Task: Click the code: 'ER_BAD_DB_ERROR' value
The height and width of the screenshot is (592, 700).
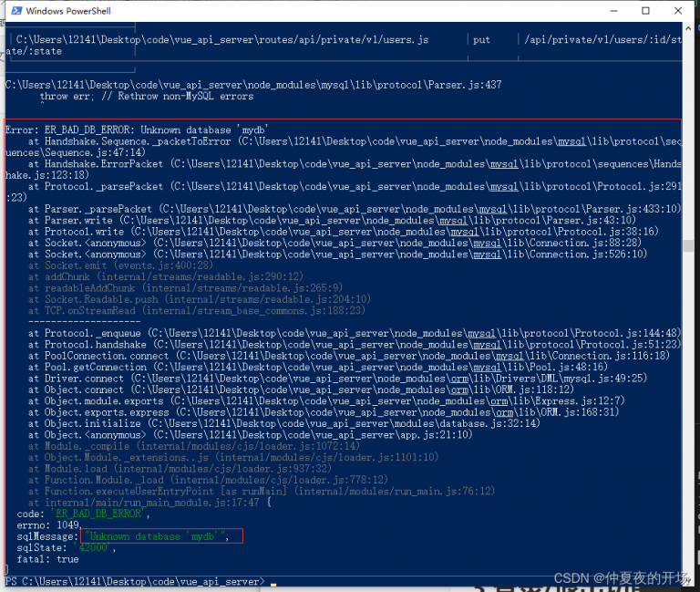Action: [98, 514]
